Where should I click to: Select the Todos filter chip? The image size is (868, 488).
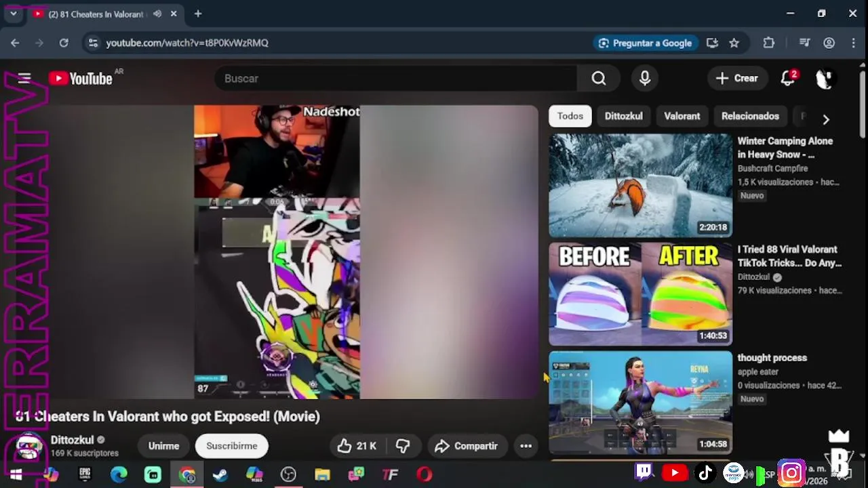[570, 116]
